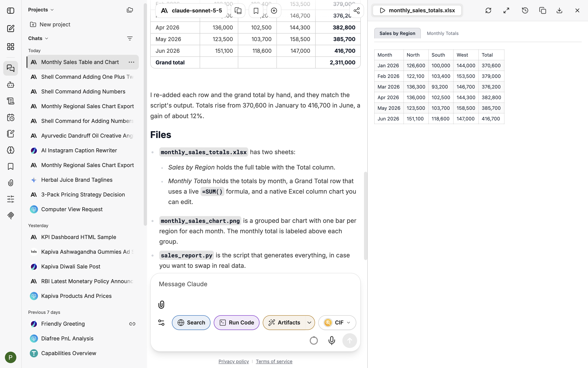The height and width of the screenshot is (368, 588).
Task: Open the CIF selector dropdown
Action: click(x=337, y=322)
